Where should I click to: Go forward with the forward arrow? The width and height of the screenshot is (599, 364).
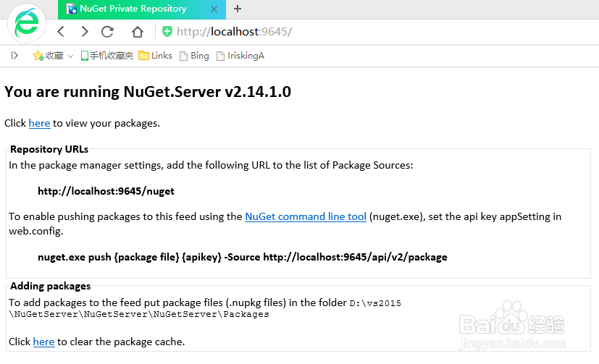point(85,32)
